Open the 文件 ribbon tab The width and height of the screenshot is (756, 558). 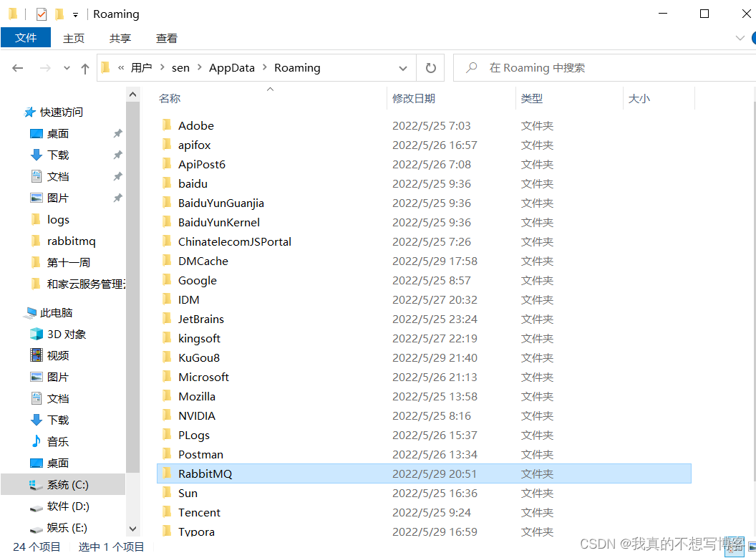pos(26,38)
